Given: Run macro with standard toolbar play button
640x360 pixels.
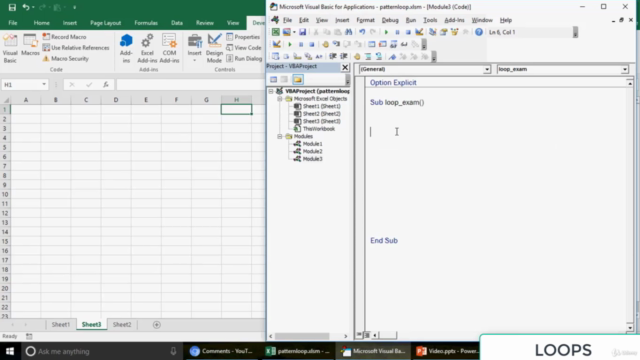Looking at the screenshot, I should point(386,32).
